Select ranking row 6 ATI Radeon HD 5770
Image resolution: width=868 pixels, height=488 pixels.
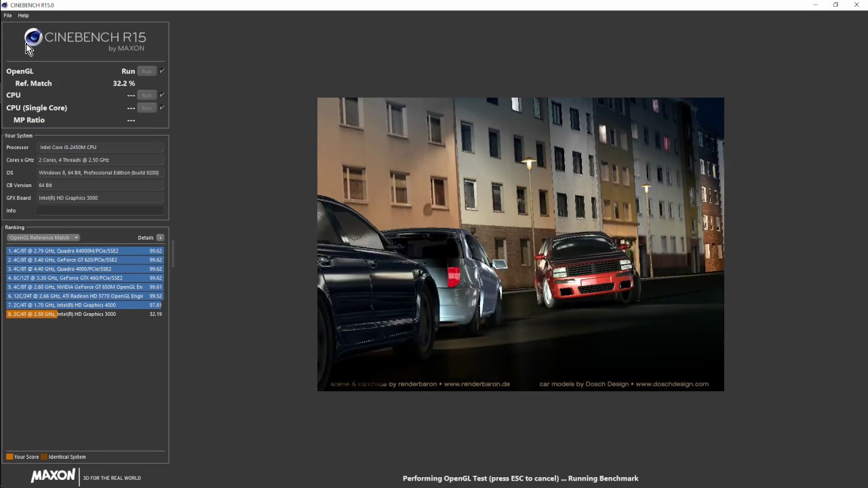[85, 296]
